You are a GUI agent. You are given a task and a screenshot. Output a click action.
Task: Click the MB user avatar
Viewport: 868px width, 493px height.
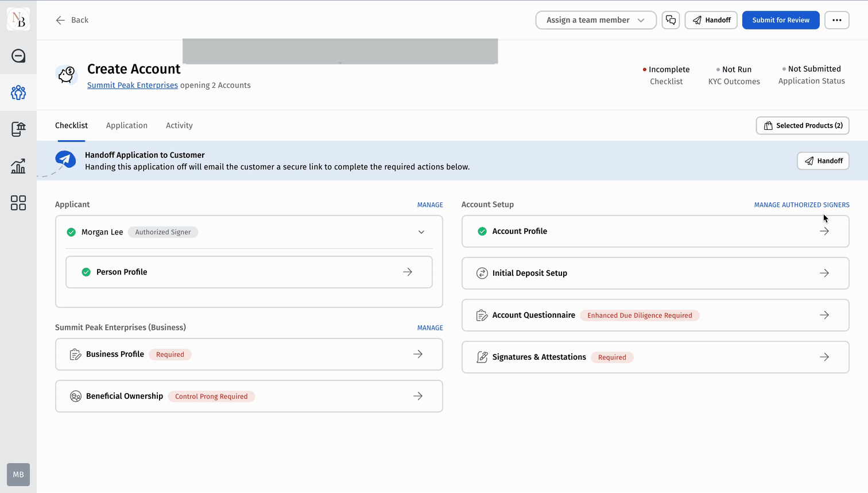(18, 475)
